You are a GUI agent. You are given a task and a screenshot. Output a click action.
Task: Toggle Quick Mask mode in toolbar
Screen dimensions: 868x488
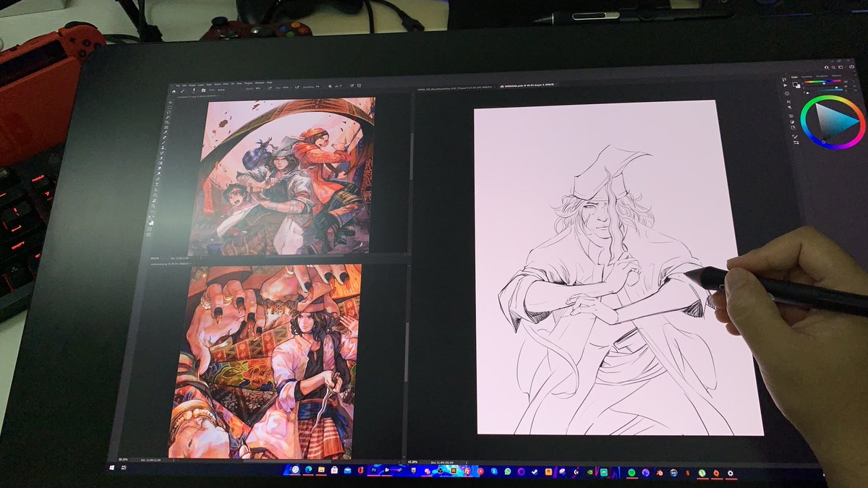coord(149,229)
